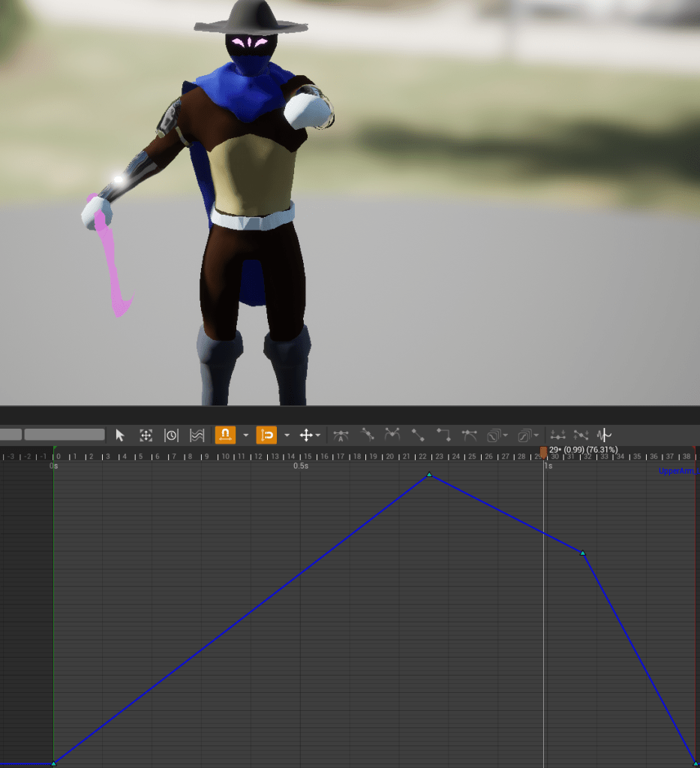This screenshot has width=700, height=768.
Task: Click the fit-to-view framing icon
Action: click(146, 435)
